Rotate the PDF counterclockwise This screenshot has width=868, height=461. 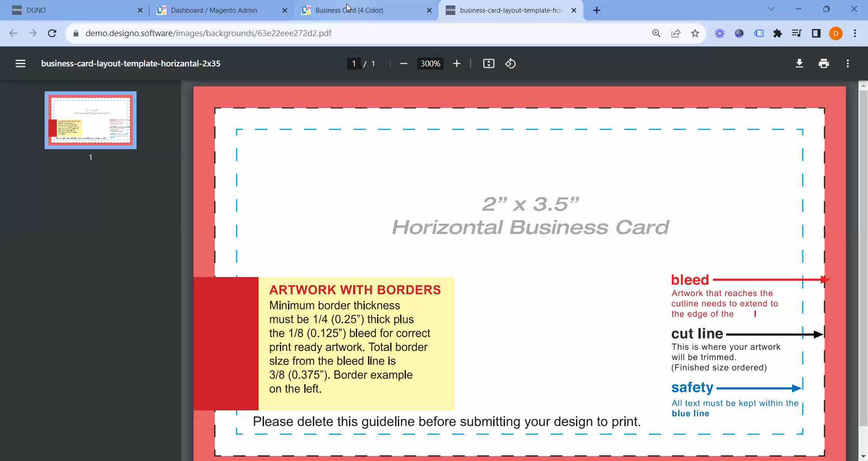point(510,64)
